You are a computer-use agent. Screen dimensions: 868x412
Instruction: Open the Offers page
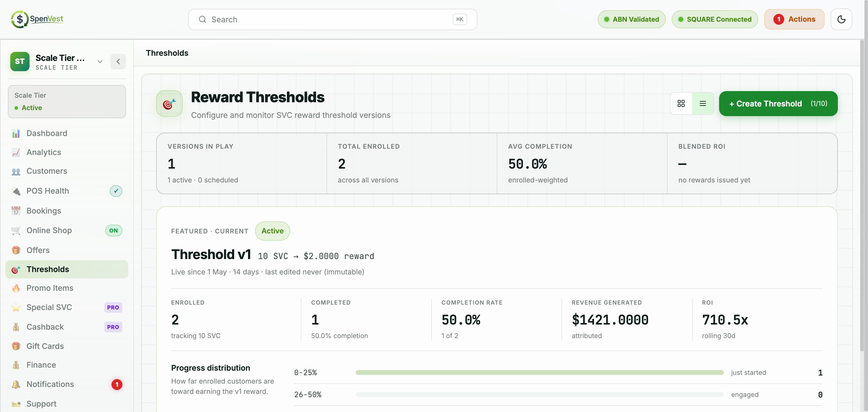67,251
